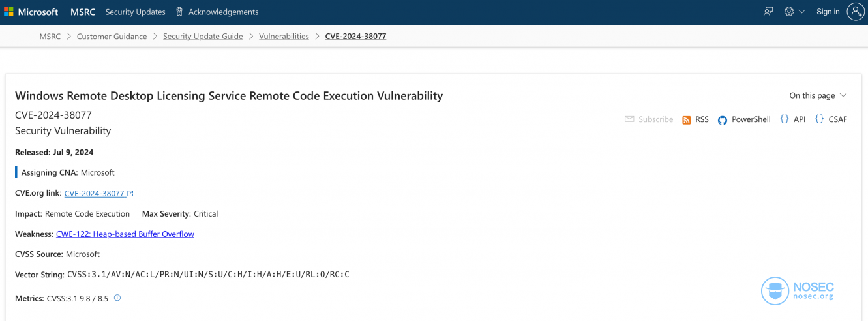Click the metrics info circle icon

117,298
